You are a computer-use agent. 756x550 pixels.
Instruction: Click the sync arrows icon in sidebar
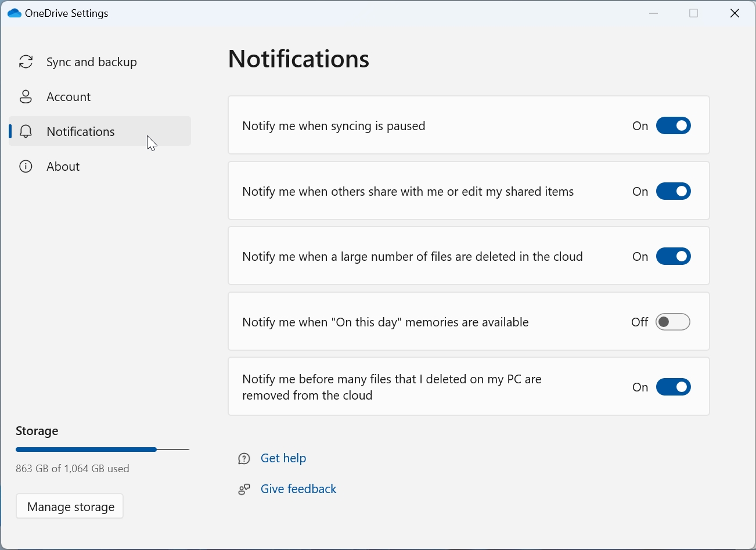[26, 62]
